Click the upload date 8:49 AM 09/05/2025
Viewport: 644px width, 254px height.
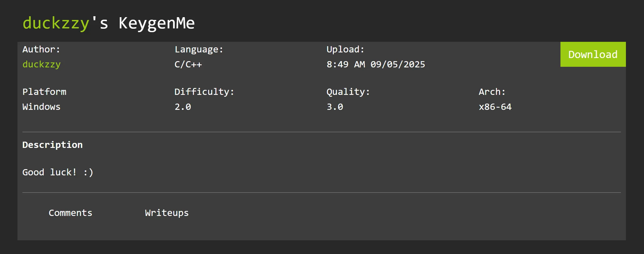pyautogui.click(x=376, y=64)
